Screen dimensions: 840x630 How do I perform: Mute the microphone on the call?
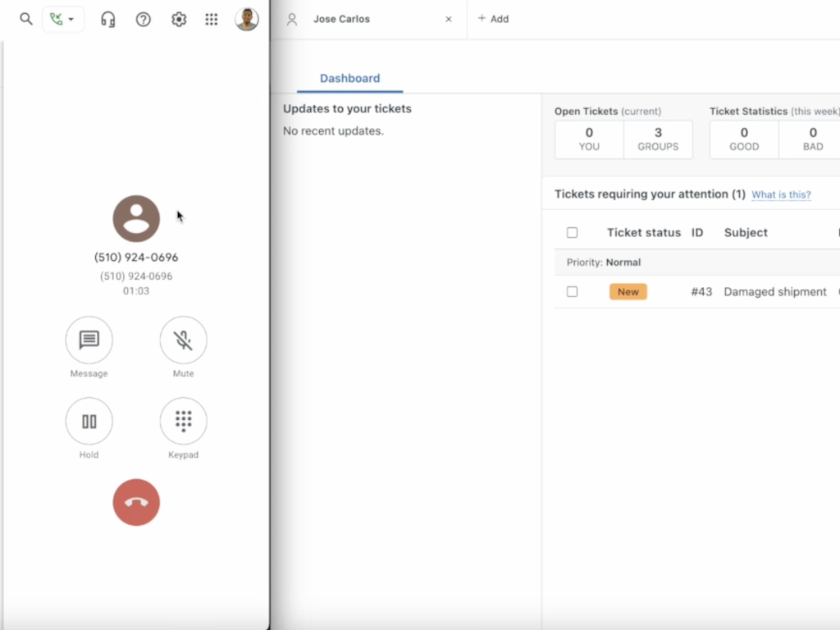point(183,340)
